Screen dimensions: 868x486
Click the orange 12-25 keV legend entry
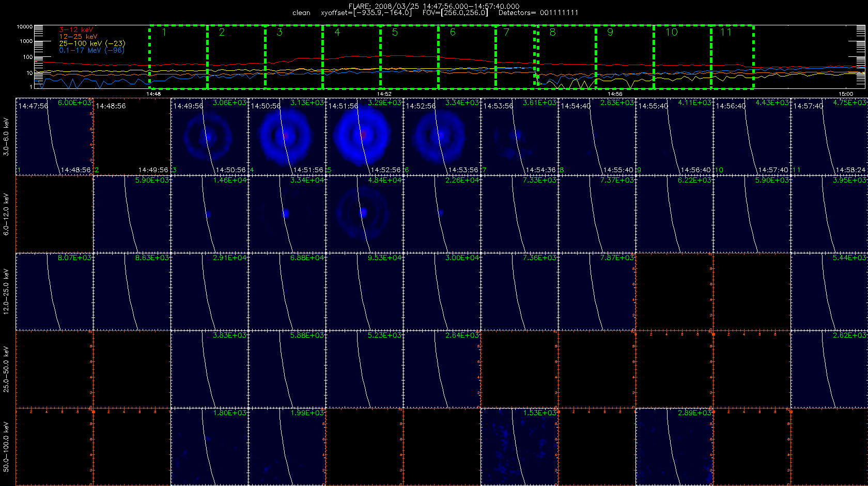(78, 37)
